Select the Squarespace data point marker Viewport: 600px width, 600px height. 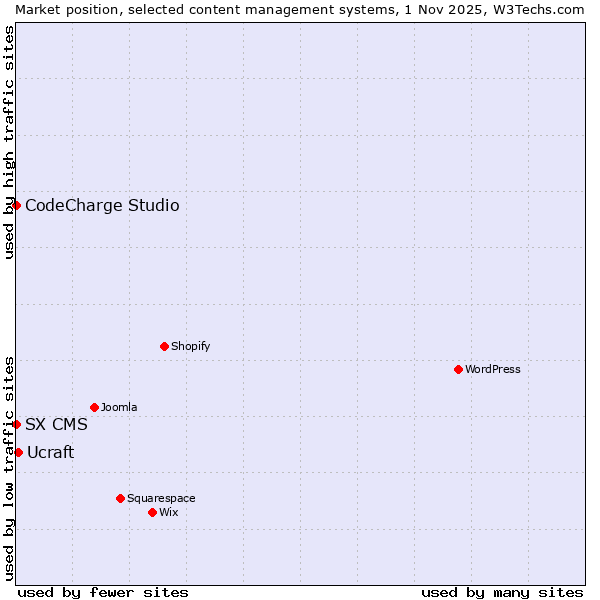point(120,498)
